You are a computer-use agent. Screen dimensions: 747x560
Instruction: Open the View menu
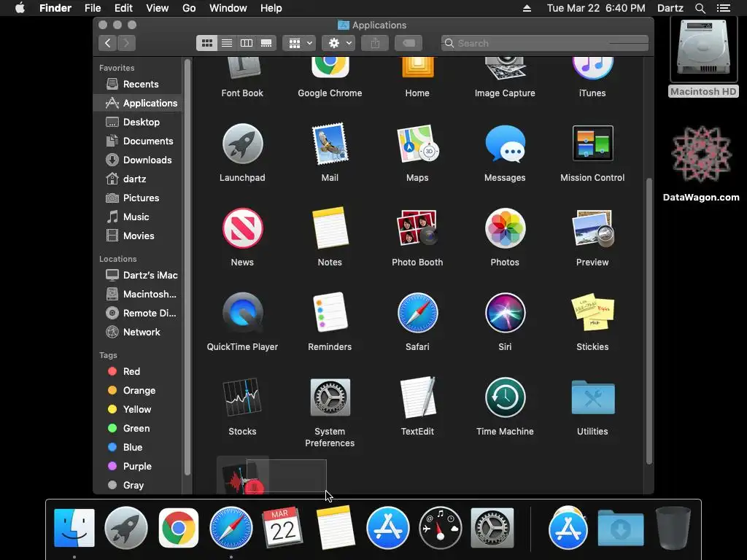[x=158, y=8]
